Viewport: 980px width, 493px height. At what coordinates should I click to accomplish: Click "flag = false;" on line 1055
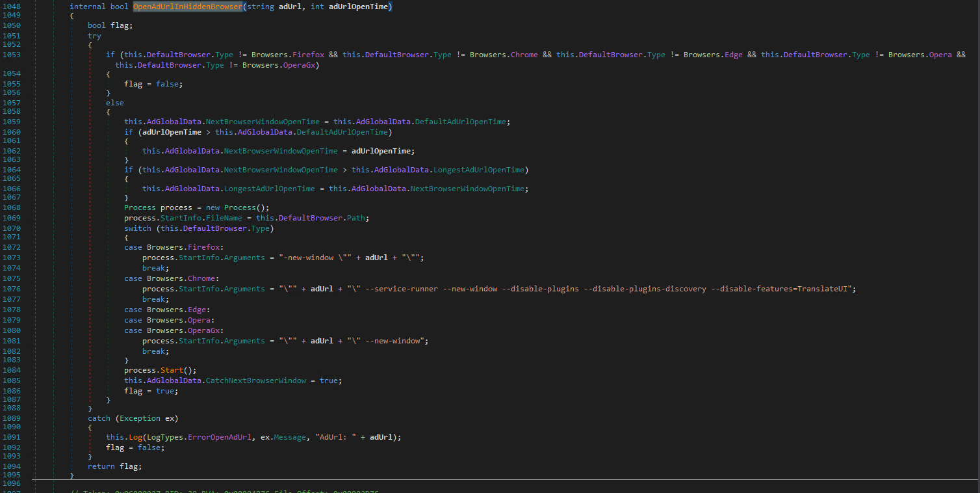(x=153, y=84)
